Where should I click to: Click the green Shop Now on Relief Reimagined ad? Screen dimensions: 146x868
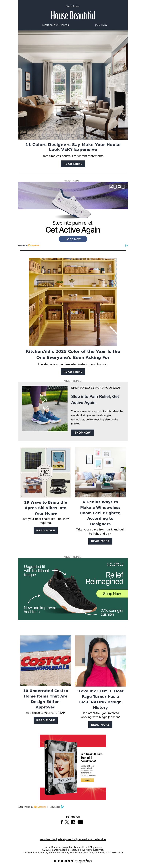112,593
